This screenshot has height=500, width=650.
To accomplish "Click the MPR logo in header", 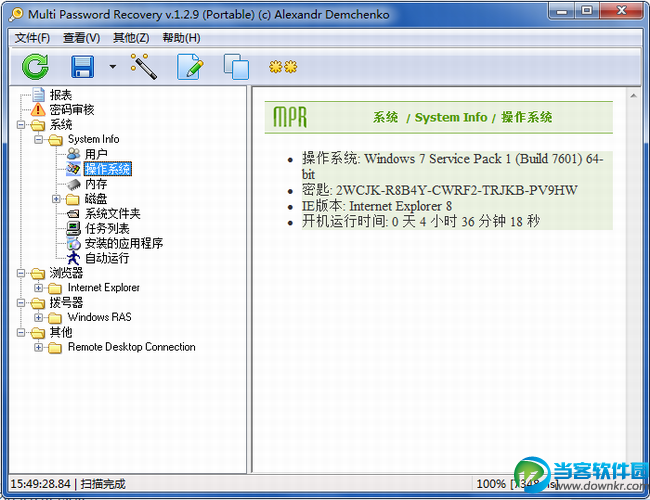I will click(x=290, y=117).
